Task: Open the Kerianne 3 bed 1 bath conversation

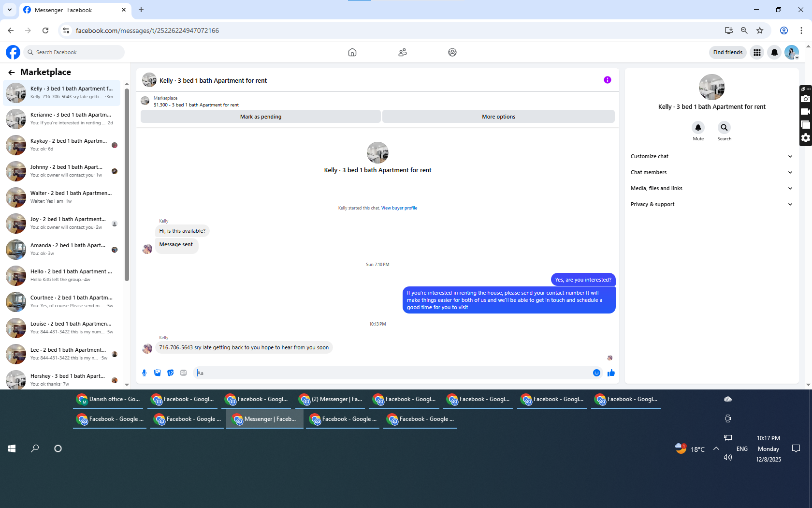Action: 62,119
